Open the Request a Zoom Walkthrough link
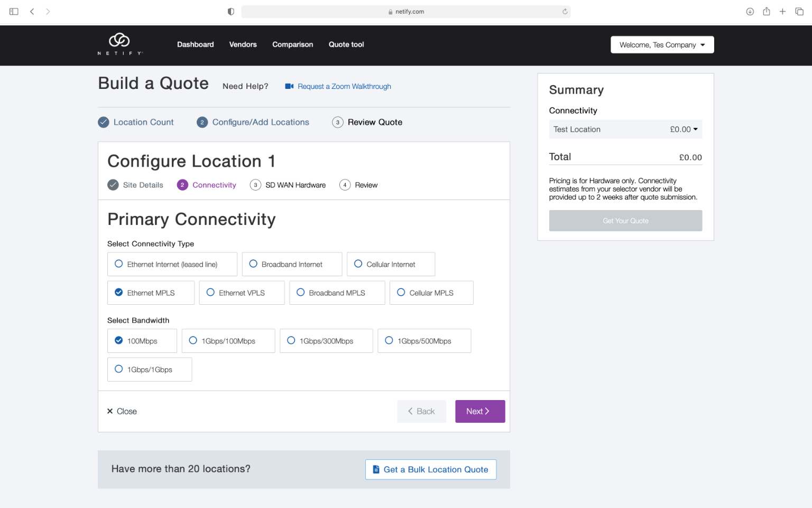Screen dimensions: 812x508 (x=344, y=86)
